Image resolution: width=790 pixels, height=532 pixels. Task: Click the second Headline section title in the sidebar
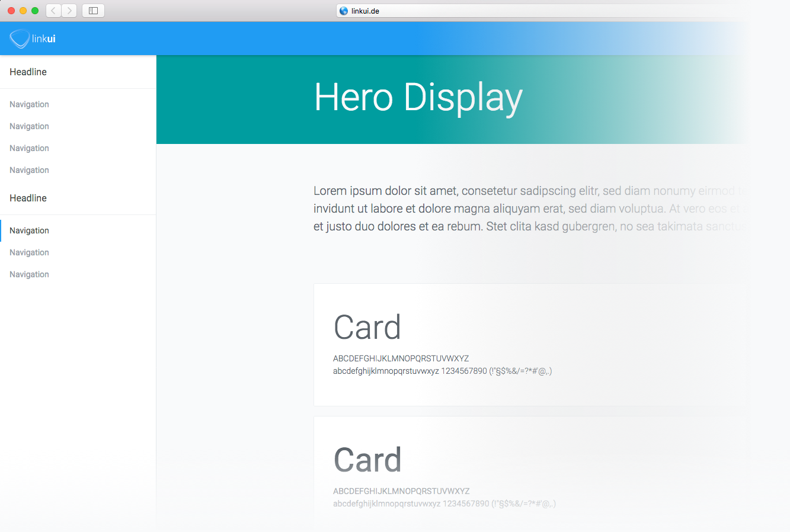[x=28, y=198]
